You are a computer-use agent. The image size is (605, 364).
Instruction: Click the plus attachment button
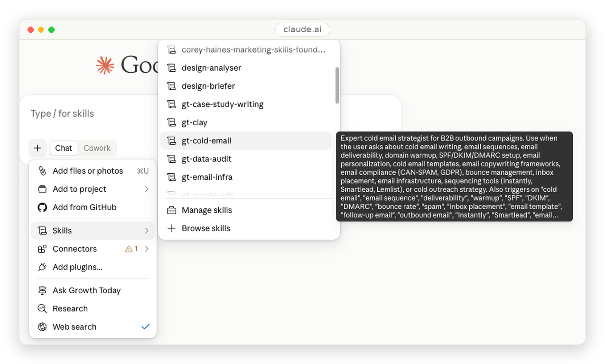[37, 148]
